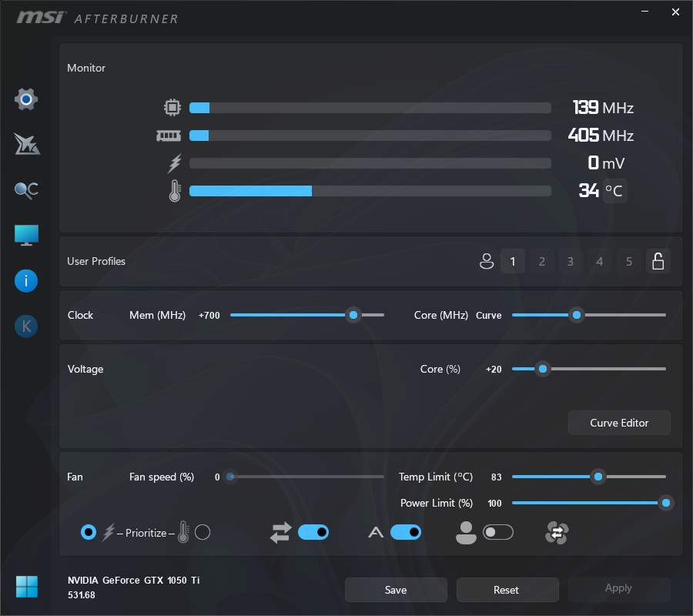This screenshot has width=693, height=616.
Task: Click the prioritize power lightning icon
Action: tap(109, 533)
